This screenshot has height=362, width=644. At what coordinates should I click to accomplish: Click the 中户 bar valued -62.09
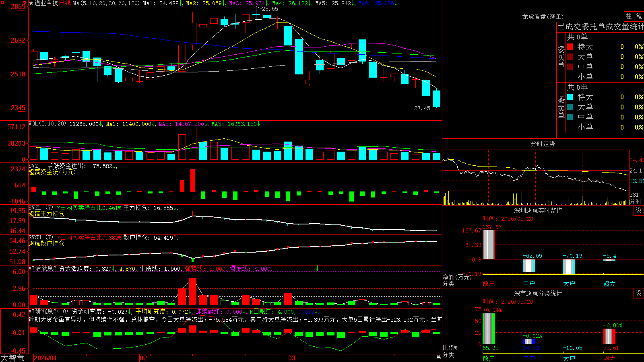(x=528, y=266)
